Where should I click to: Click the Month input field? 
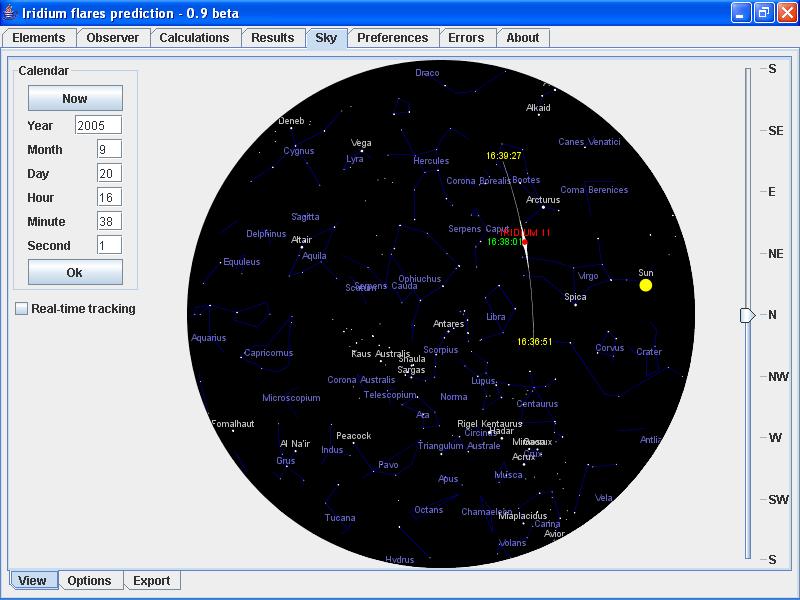click(x=109, y=149)
